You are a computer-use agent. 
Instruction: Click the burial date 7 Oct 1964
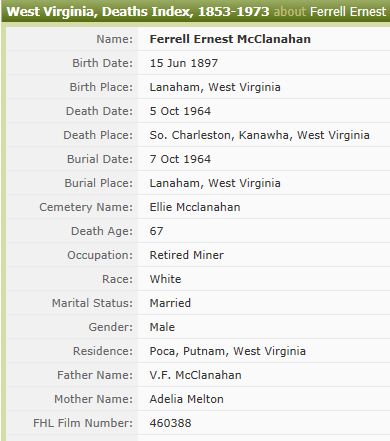coord(180,159)
